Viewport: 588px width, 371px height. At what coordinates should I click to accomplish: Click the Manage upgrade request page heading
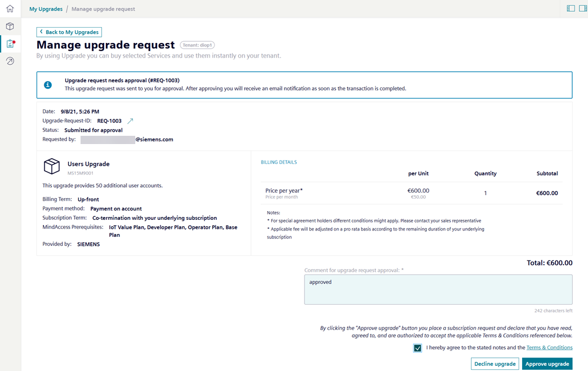(105, 45)
